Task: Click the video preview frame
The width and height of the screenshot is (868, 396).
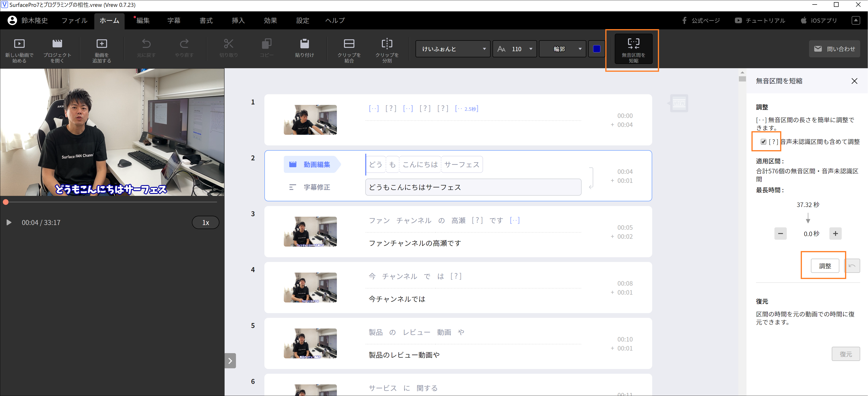Action: [112, 132]
